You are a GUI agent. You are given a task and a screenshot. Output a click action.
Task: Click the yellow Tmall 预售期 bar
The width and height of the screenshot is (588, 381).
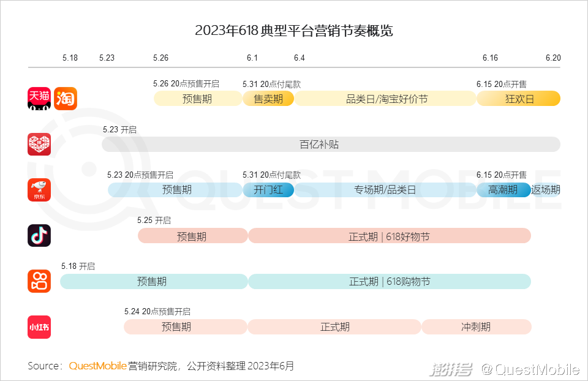point(198,99)
